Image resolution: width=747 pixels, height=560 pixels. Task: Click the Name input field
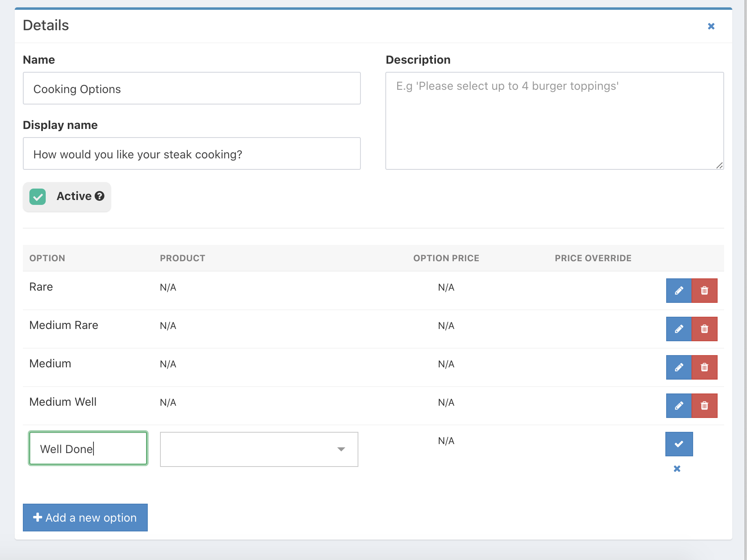(191, 89)
